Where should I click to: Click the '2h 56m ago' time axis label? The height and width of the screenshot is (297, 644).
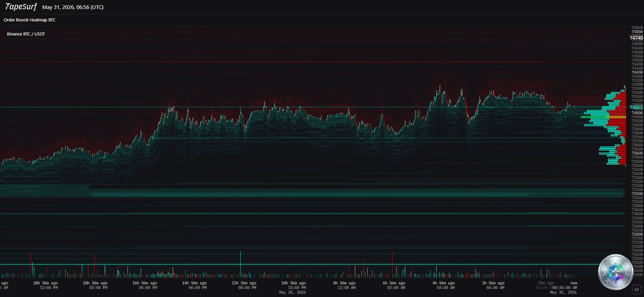(x=492, y=283)
